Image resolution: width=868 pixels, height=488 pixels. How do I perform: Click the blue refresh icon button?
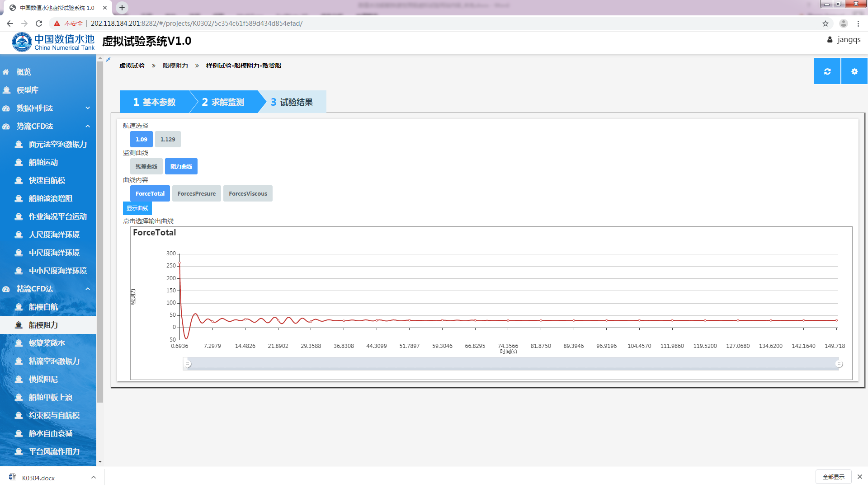(x=827, y=71)
